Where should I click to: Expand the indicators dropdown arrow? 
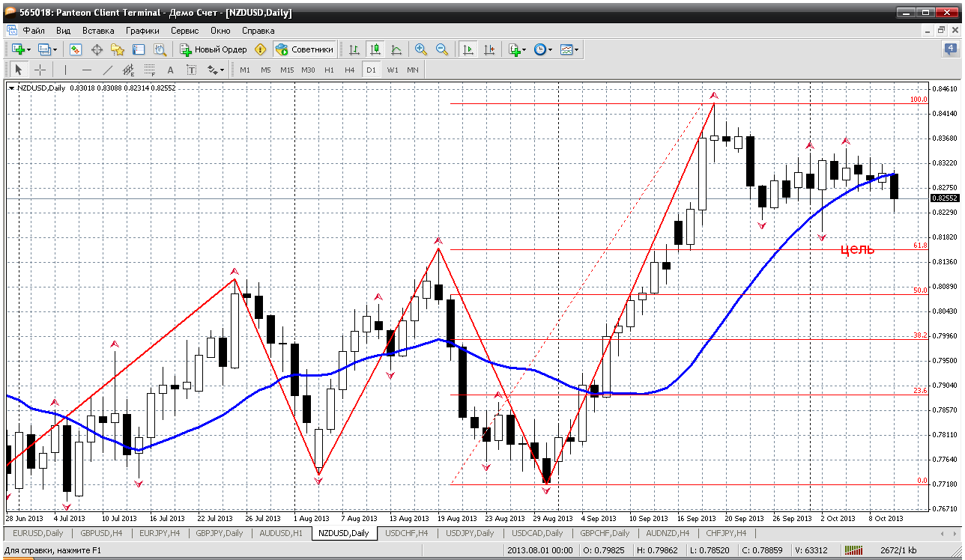(524, 49)
